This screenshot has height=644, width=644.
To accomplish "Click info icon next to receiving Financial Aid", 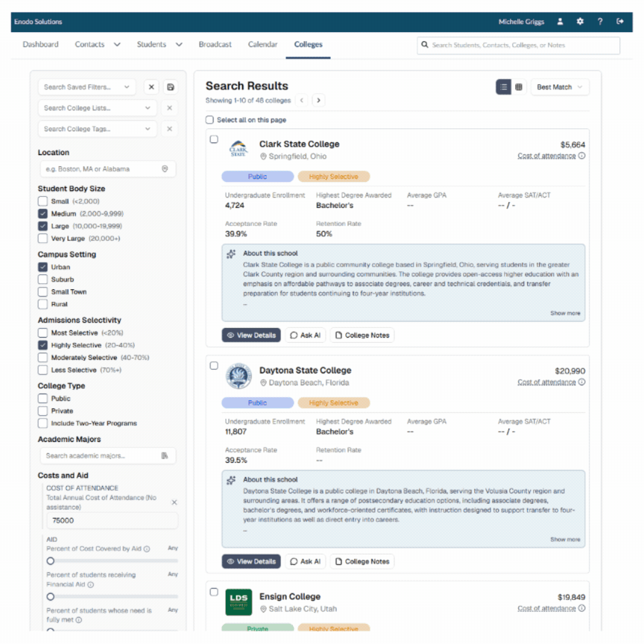I will click(90, 584).
